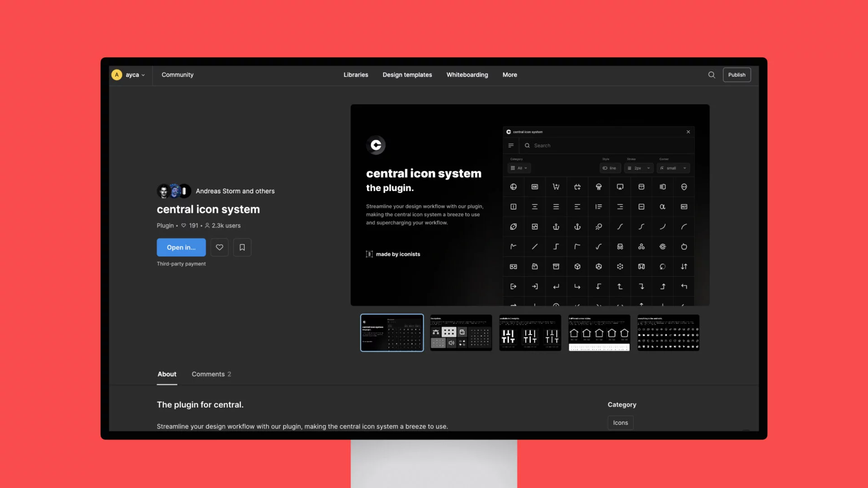Click the heart/like icon on plugin
This screenshot has height=488, width=868.
[219, 247]
